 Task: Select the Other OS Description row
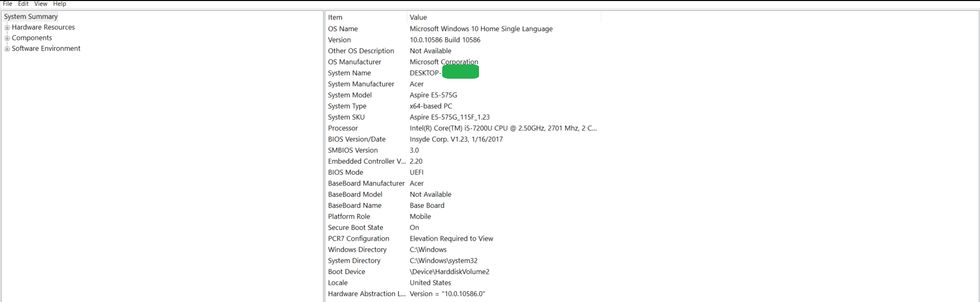point(361,51)
